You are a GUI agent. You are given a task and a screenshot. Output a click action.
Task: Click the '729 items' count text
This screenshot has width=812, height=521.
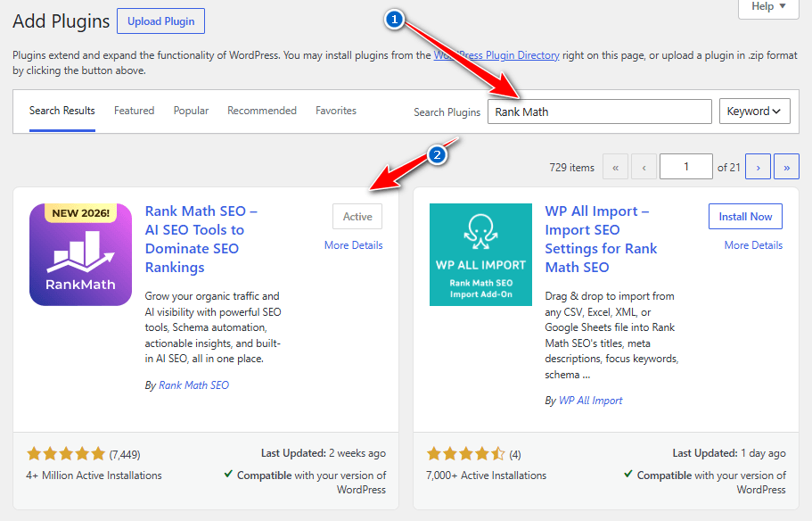[571, 168]
